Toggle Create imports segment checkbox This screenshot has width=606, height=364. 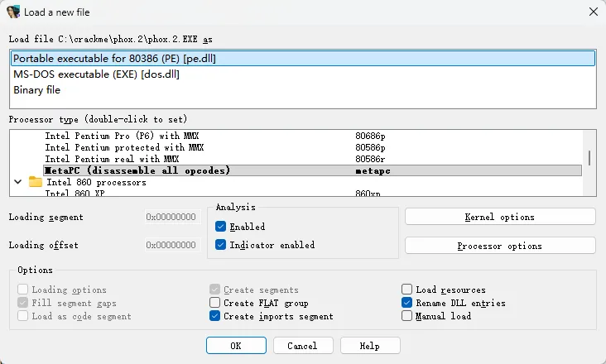(215, 316)
